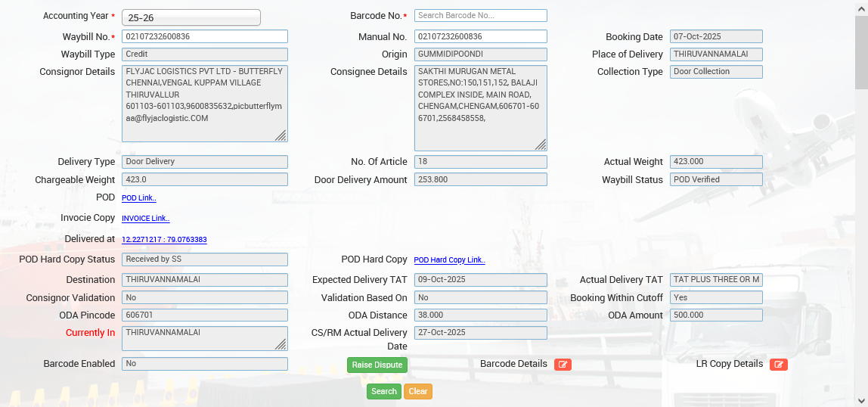Click the Barcode Details edit icon
868x407 pixels.
click(x=563, y=365)
